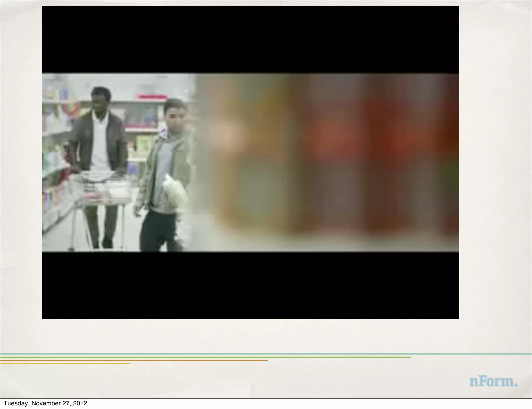Click the yellow horizontal line
532x409 pixels.
(65, 363)
